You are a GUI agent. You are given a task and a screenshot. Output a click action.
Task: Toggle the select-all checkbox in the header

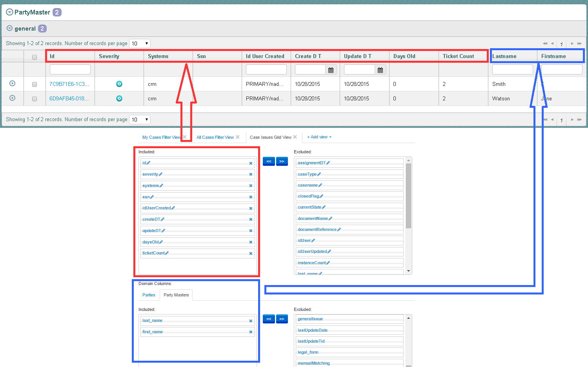35,57
